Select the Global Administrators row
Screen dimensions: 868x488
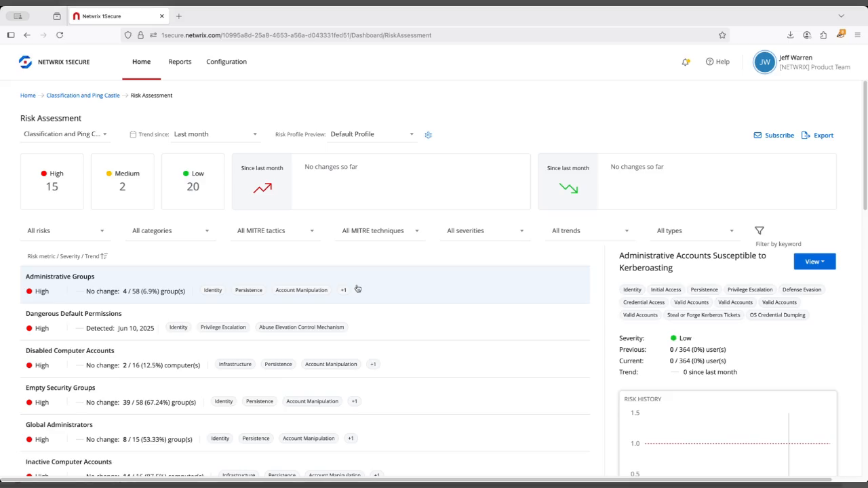(x=305, y=432)
